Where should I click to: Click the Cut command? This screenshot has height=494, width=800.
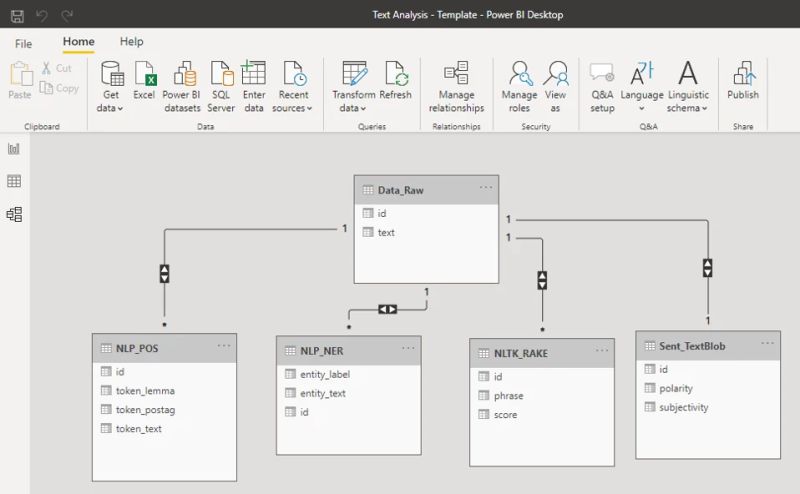point(57,68)
